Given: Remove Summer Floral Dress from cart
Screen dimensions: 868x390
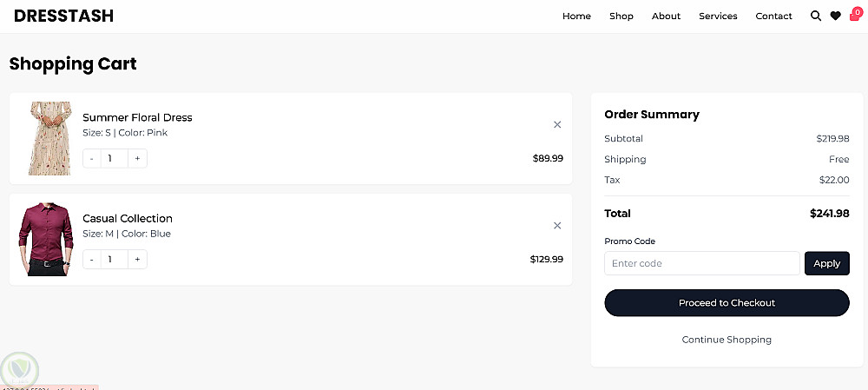Looking at the screenshot, I should (557, 124).
